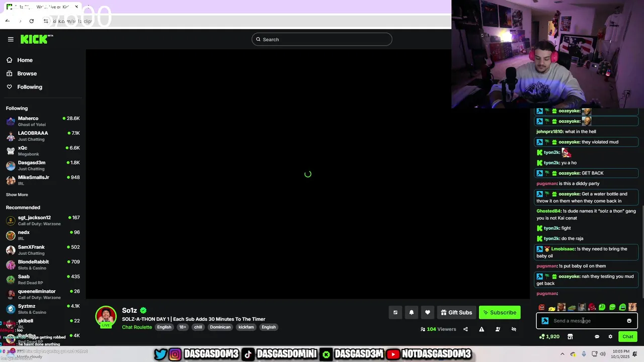Close the Kick browser tab
Image resolution: width=644 pixels, height=362 pixels.
tap(76, 7)
